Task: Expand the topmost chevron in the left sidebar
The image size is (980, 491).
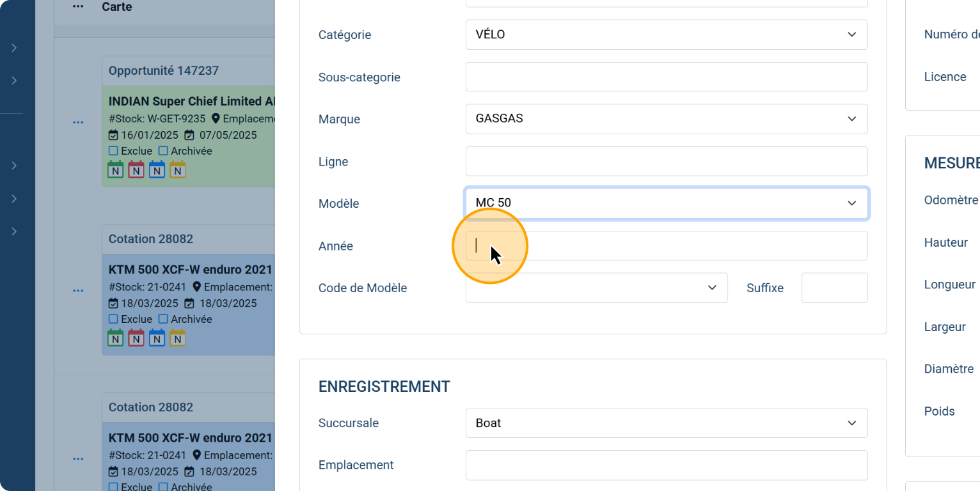Action: tap(14, 48)
